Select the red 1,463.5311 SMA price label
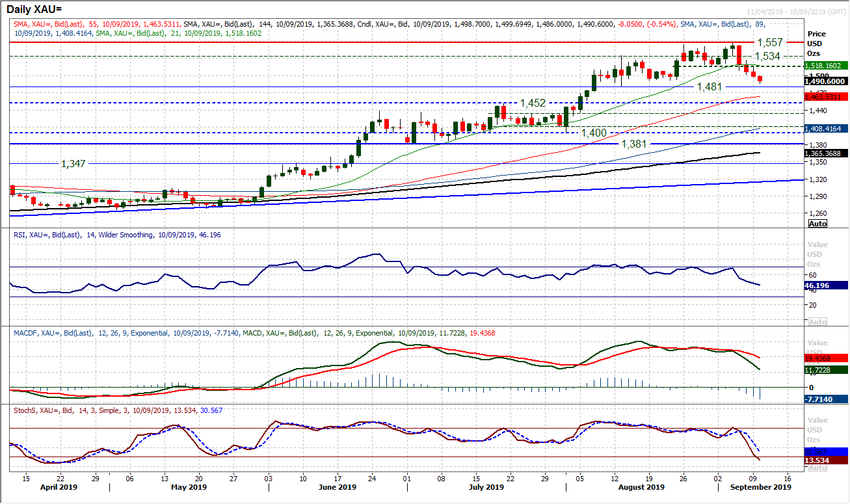Viewport: 850px width, 504px height. (826, 96)
